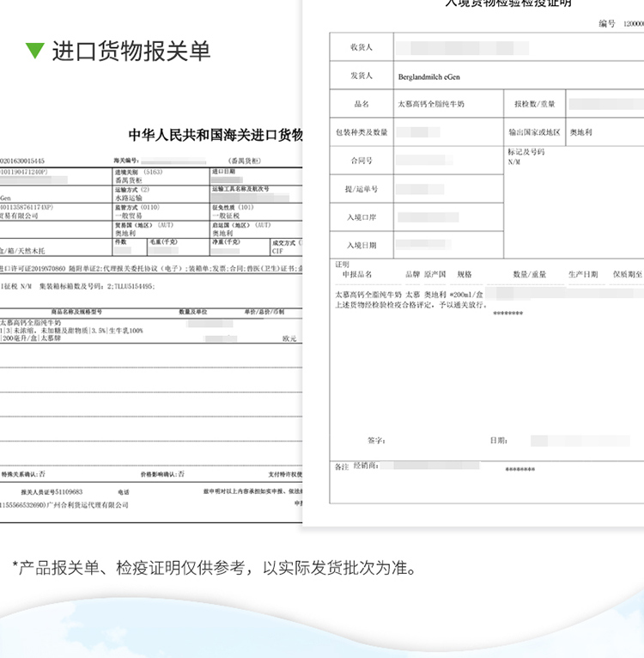Click the 欧元 currency text
The image size is (644, 658).
coord(289,338)
